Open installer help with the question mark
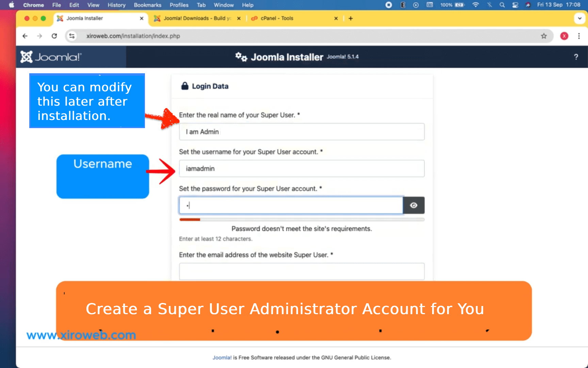 tap(576, 57)
